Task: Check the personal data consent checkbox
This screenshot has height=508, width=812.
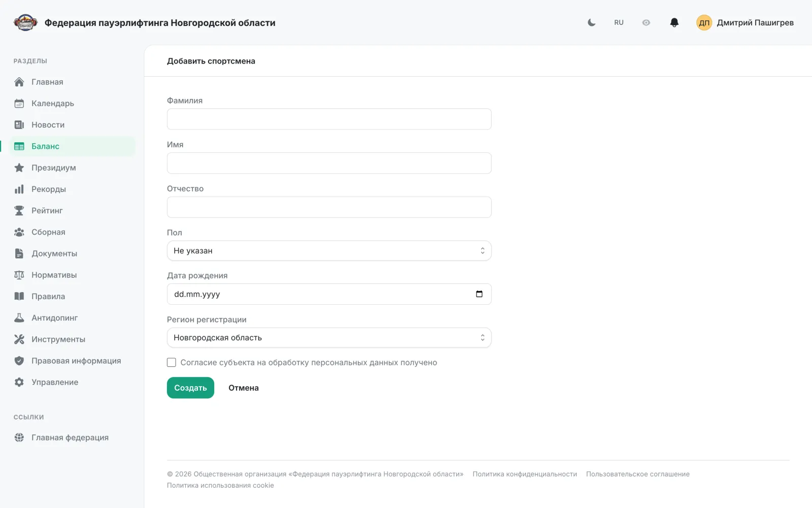Action: pyautogui.click(x=172, y=362)
